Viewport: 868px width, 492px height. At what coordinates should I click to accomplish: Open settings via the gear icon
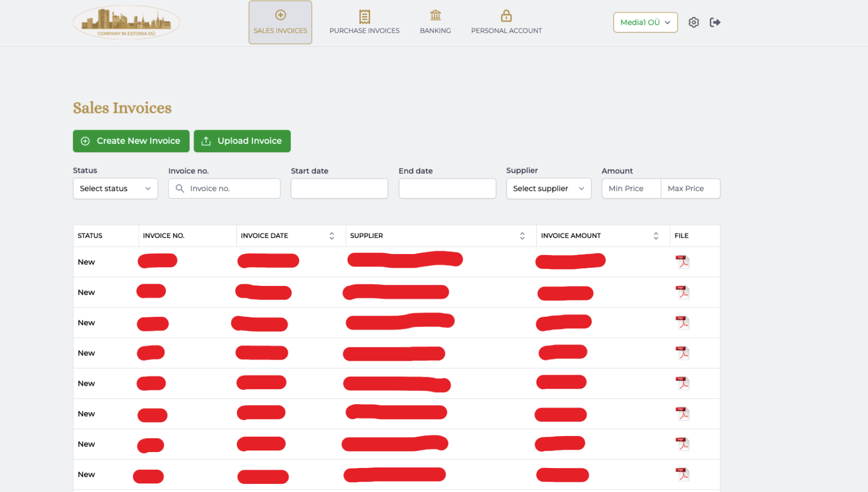(693, 22)
